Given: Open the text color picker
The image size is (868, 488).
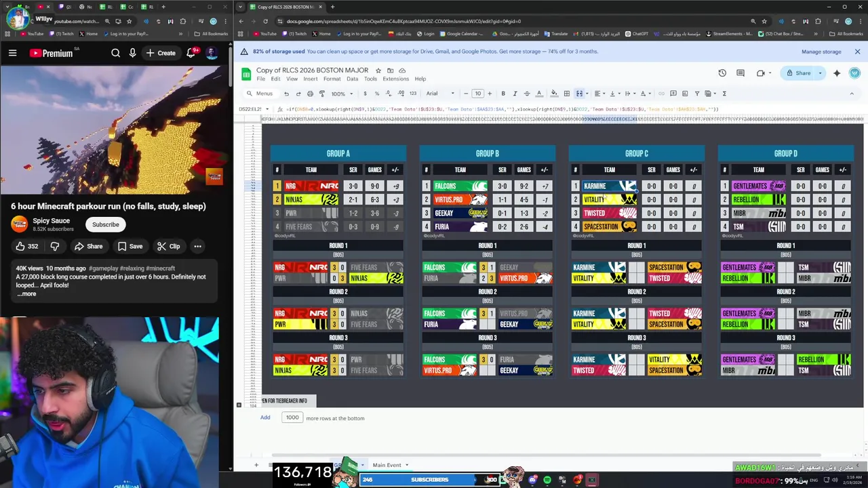Looking at the screenshot, I should pos(539,94).
